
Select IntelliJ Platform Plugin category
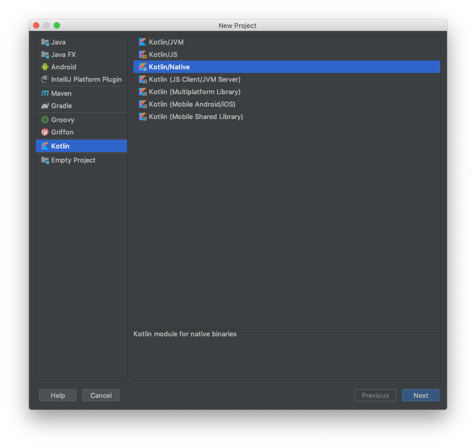click(x=81, y=79)
